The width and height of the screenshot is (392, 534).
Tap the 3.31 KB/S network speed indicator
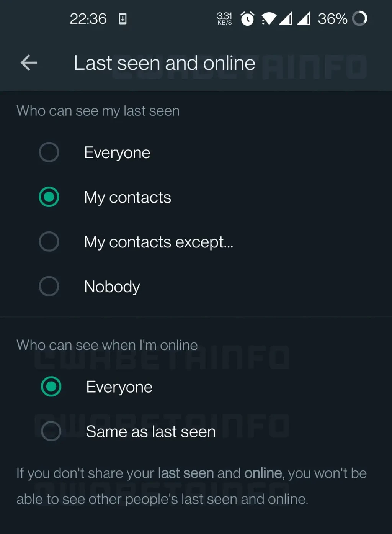[224, 18]
